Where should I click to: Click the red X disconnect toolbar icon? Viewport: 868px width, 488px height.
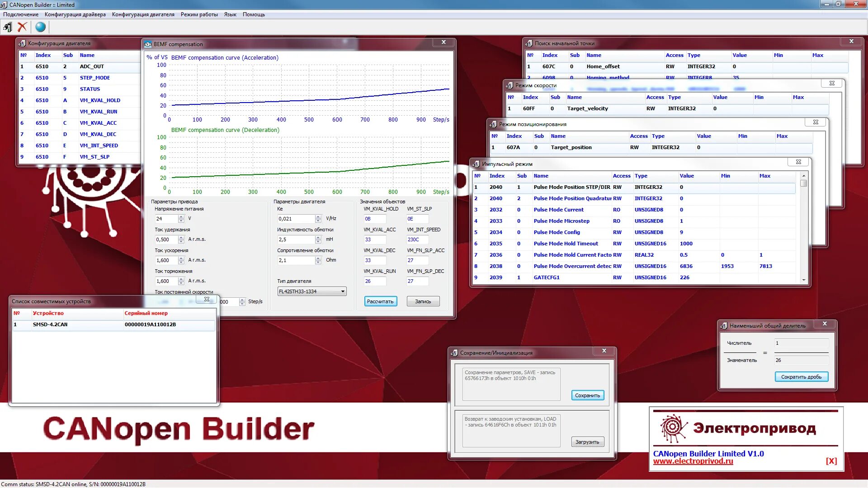tap(22, 27)
